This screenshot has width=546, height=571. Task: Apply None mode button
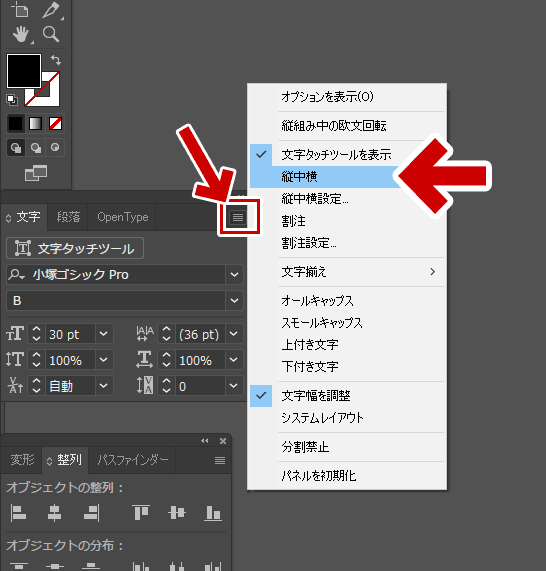click(x=55, y=123)
